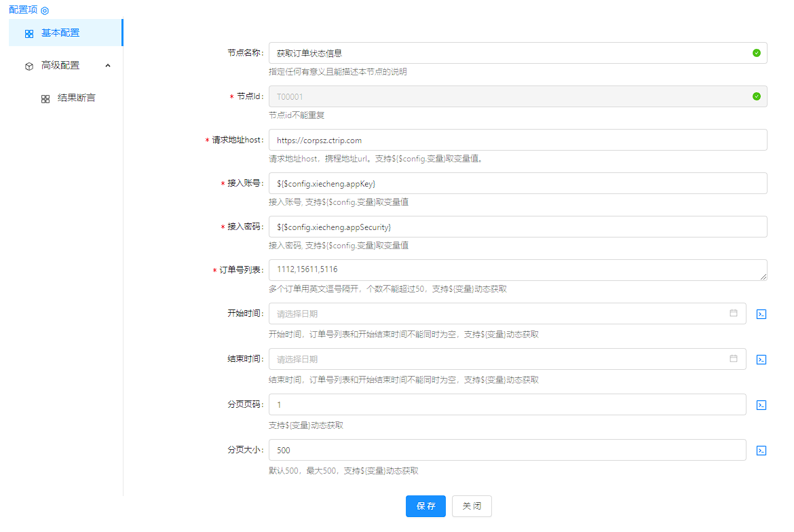Click the expression icon next to 分页大小

coord(761,451)
